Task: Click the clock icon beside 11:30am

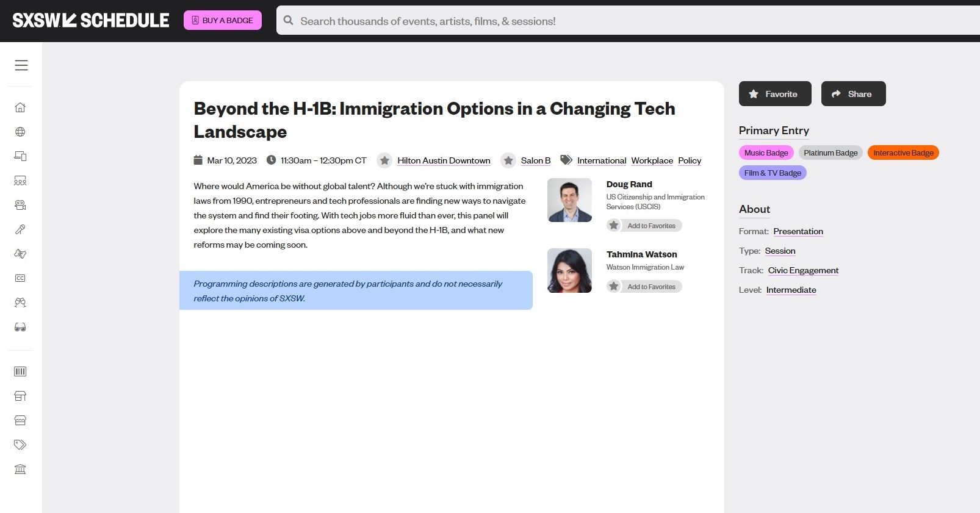Action: [x=271, y=160]
